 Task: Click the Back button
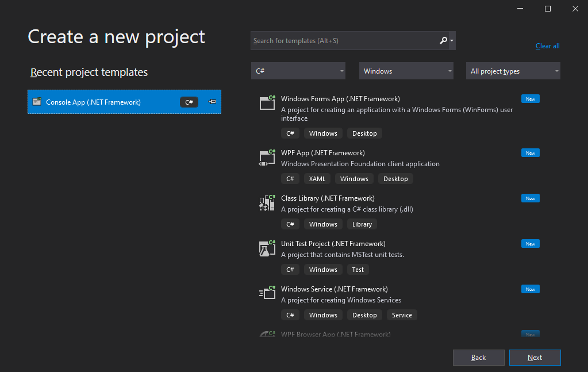(478, 358)
